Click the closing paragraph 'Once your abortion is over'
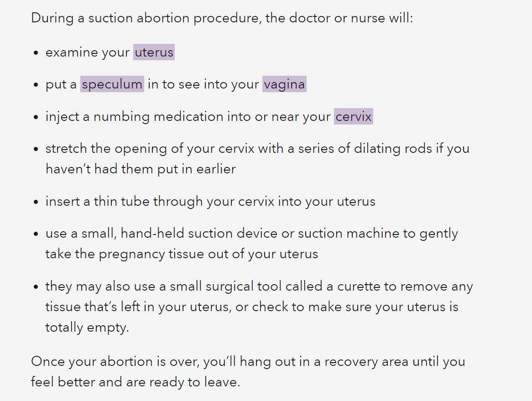Screen dimensions: 532x401 coord(248,371)
